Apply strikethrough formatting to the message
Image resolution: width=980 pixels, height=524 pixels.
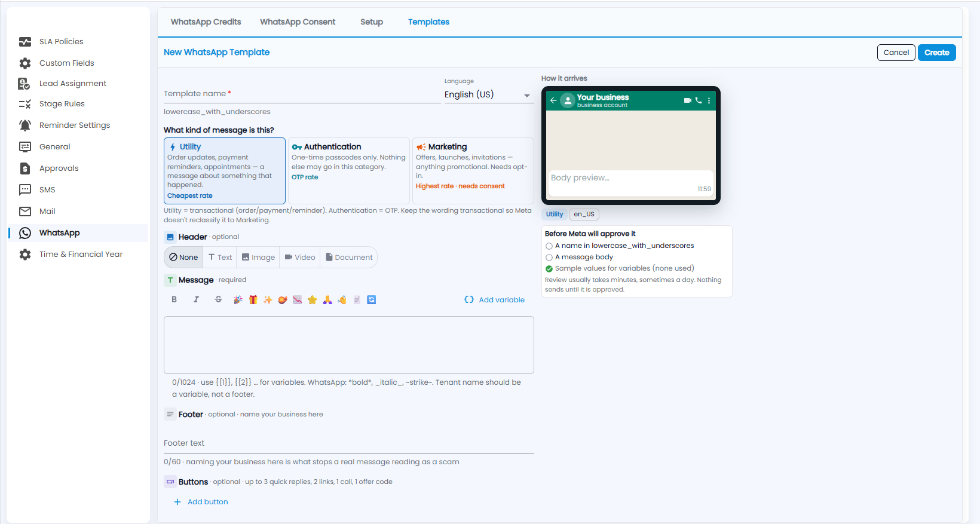(x=218, y=299)
